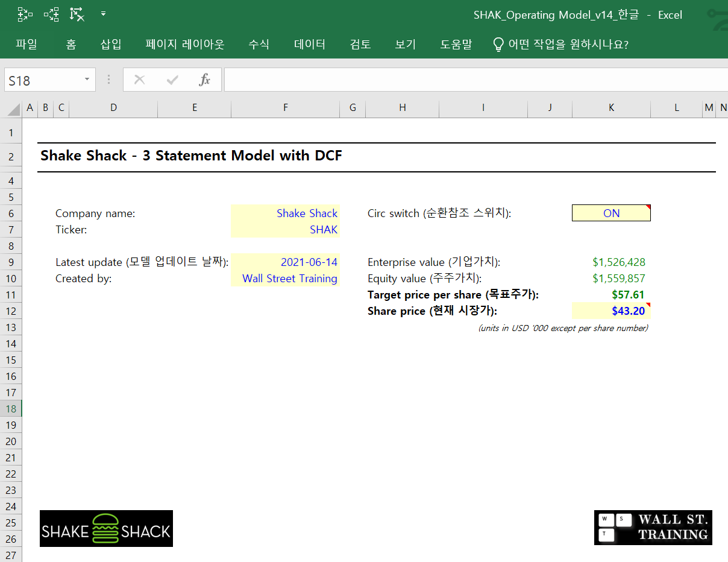Click the Trace Precedents icon in quick access toolbar
Screen dimensions: 728x562
tap(25, 14)
